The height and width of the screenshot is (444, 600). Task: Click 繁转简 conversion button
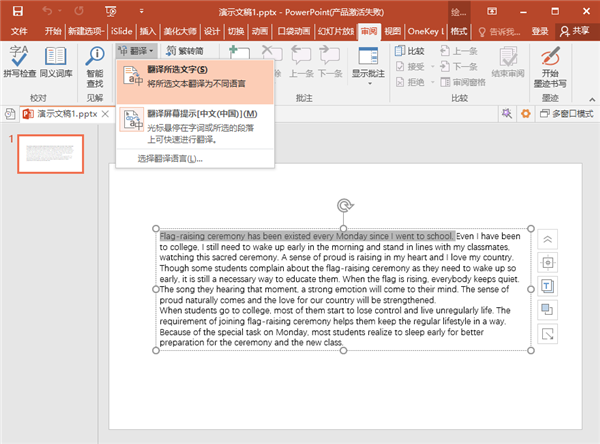pyautogui.click(x=185, y=51)
